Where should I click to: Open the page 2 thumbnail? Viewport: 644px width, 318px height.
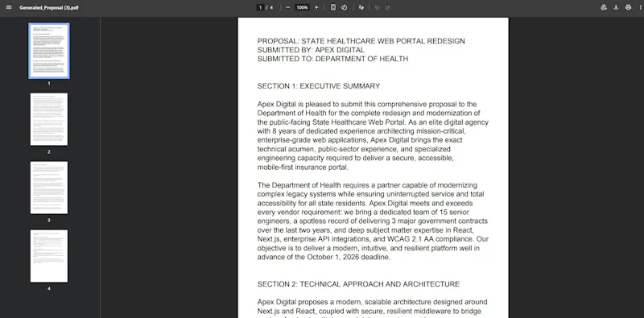(x=49, y=119)
